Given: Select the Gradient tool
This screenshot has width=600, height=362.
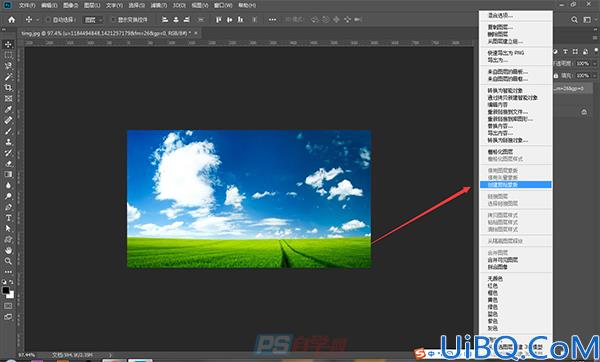Looking at the screenshot, I should [x=8, y=174].
